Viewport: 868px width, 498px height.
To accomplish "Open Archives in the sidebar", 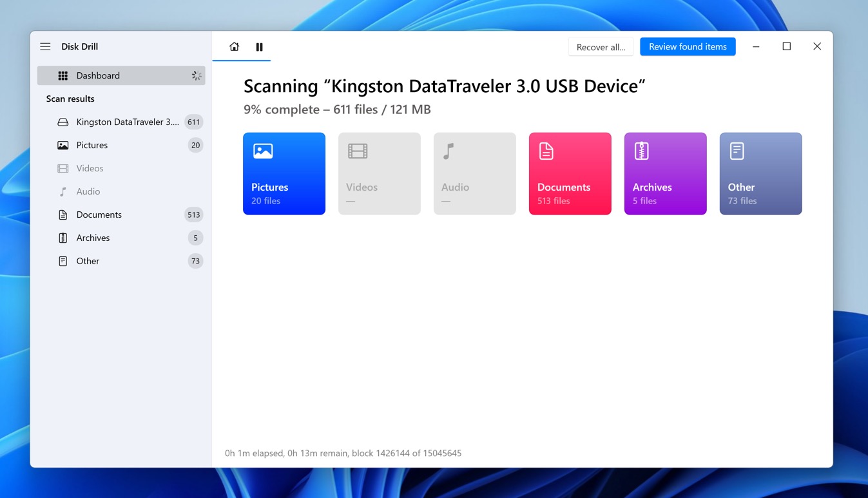I will click(121, 238).
